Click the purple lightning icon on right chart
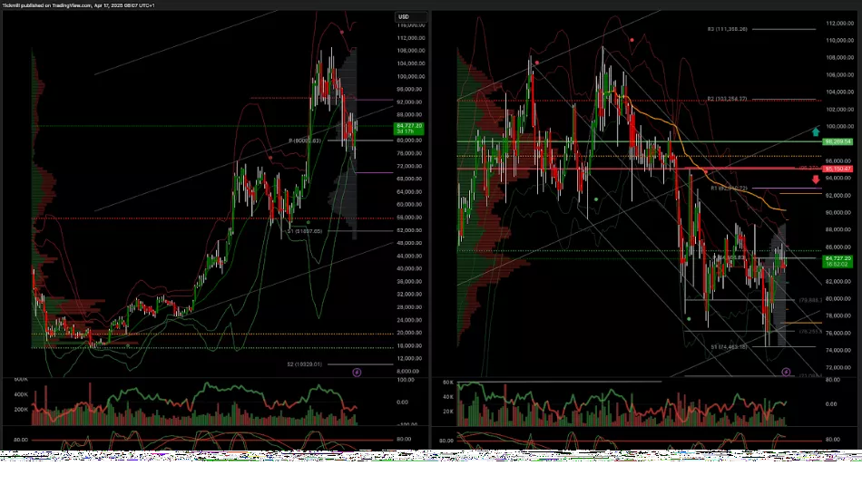Viewport: 862px width, 504px height. [x=786, y=372]
